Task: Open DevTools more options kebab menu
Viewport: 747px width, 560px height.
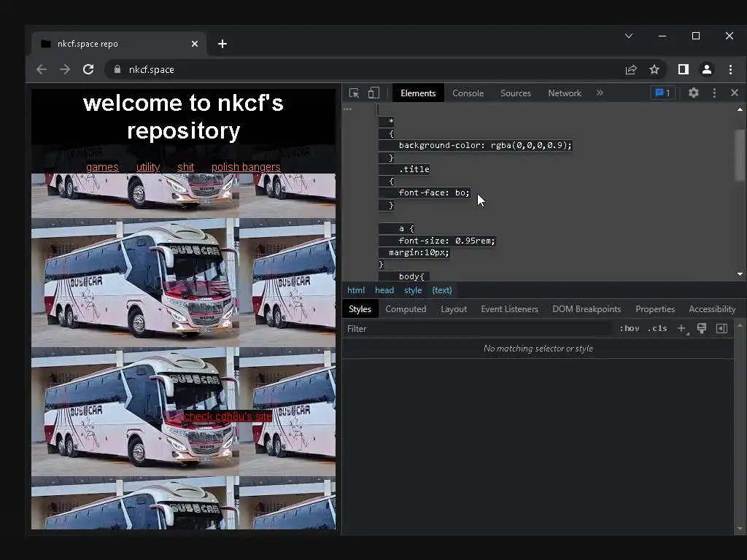Action: pos(714,93)
